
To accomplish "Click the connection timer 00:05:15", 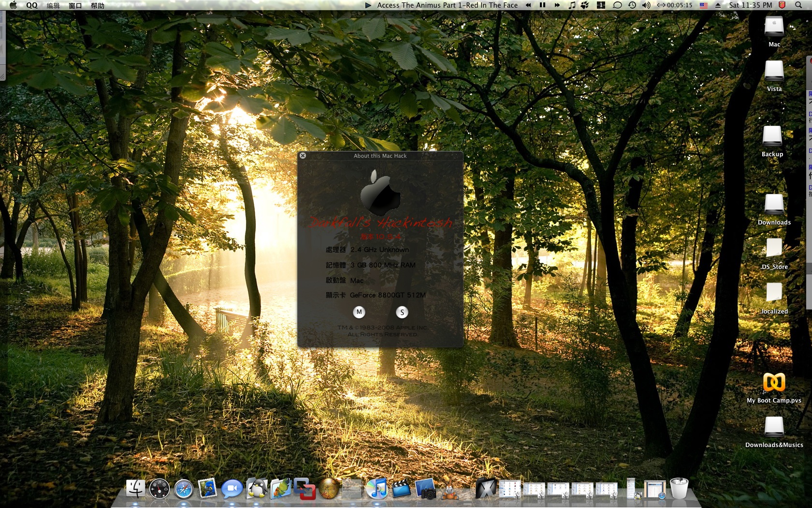I will click(x=675, y=5).
